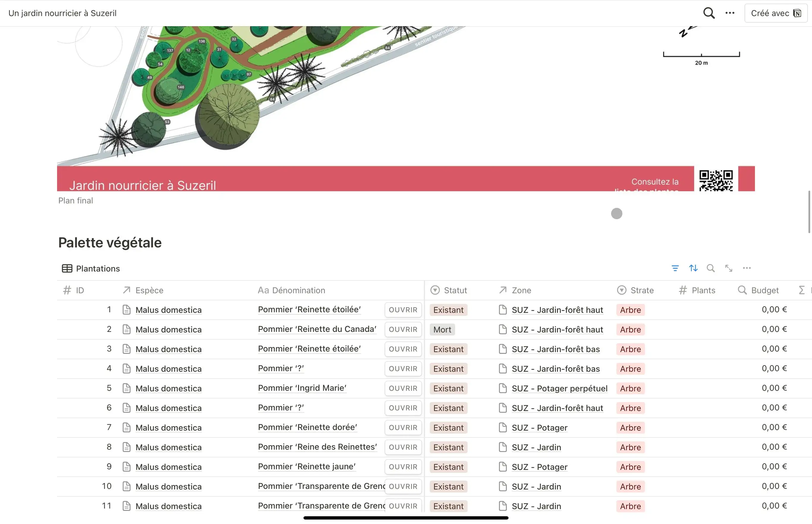Click the sigma formula column header
The height and width of the screenshot is (524, 812).
click(802, 290)
